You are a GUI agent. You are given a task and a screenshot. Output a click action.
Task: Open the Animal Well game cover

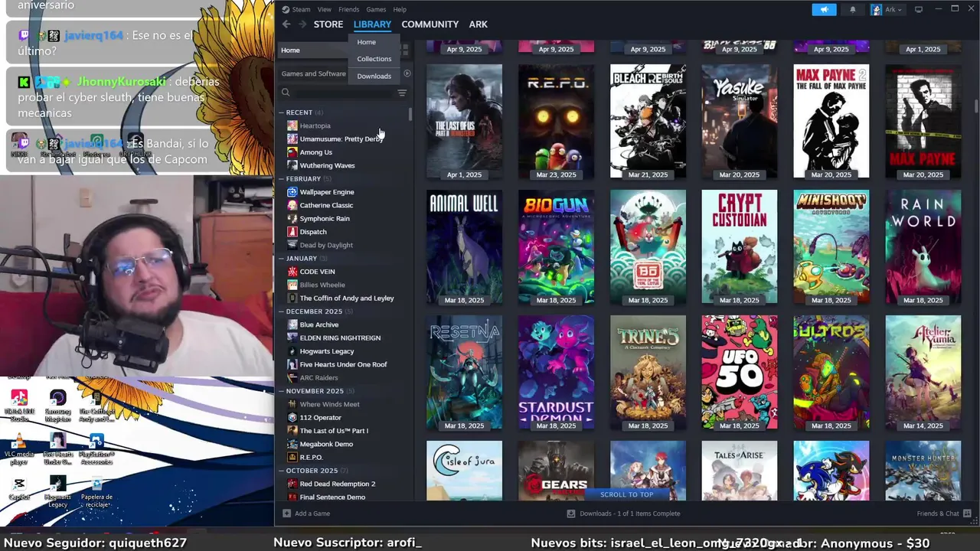pyautogui.click(x=465, y=246)
